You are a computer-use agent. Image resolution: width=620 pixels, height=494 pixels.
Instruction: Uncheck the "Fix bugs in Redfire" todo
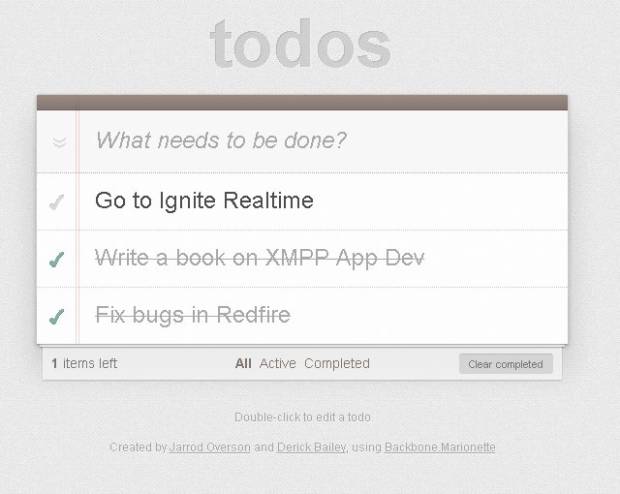coord(57,316)
